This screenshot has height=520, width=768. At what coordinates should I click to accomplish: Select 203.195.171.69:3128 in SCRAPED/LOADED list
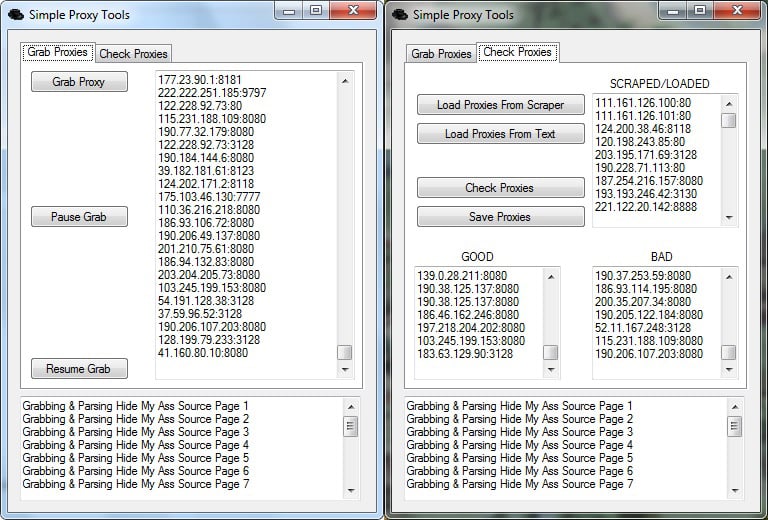point(646,155)
